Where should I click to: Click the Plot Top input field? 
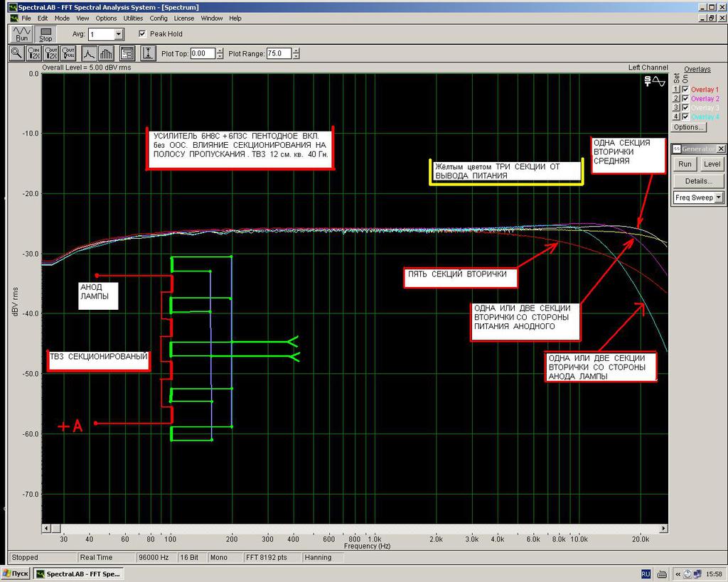pos(203,53)
